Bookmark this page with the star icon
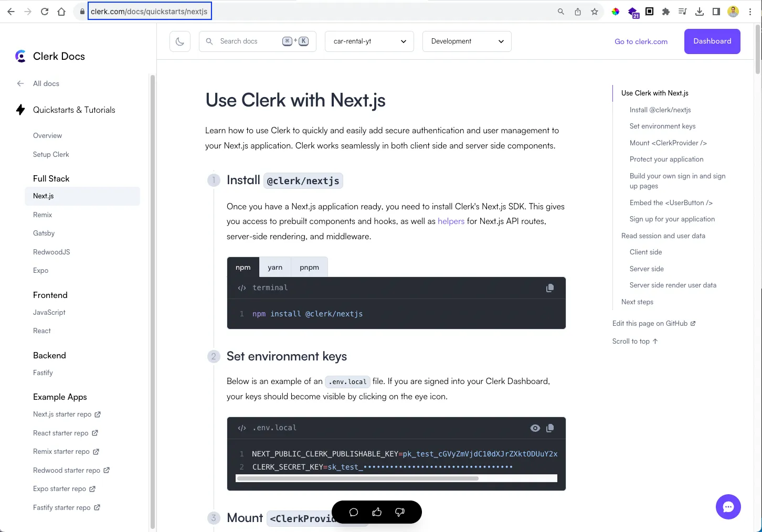The height and width of the screenshot is (532, 762). click(595, 12)
